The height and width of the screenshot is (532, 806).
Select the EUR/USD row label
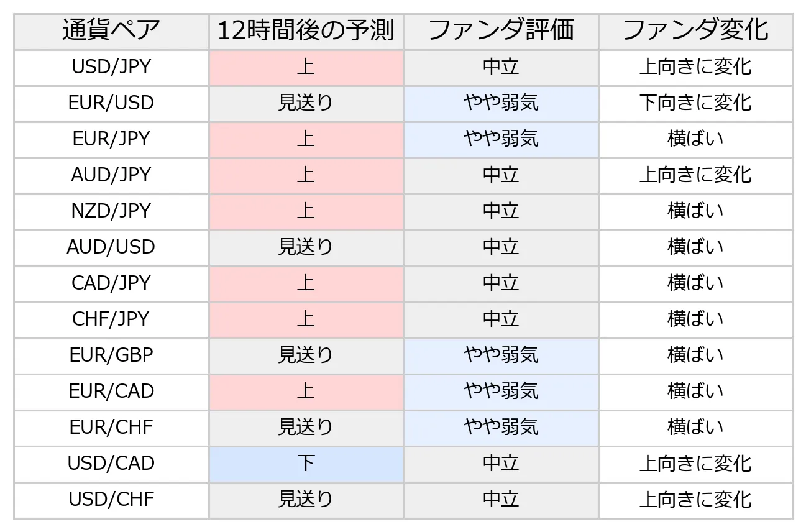click(111, 104)
